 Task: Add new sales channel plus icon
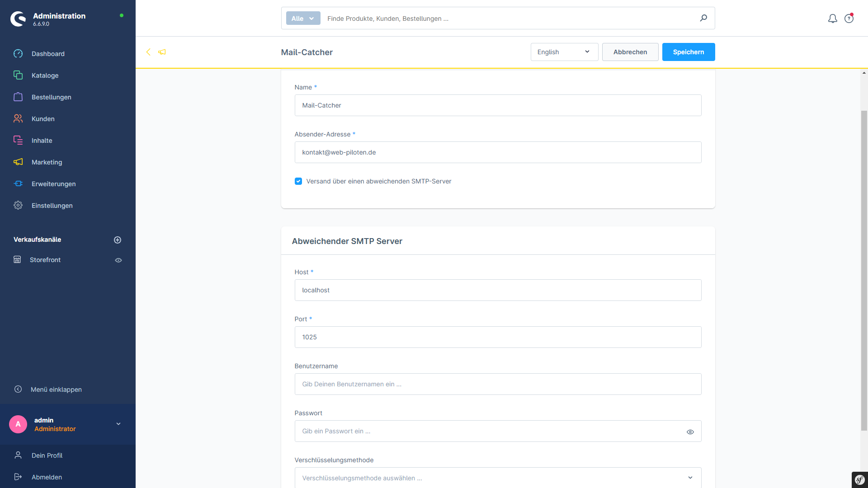tap(118, 240)
